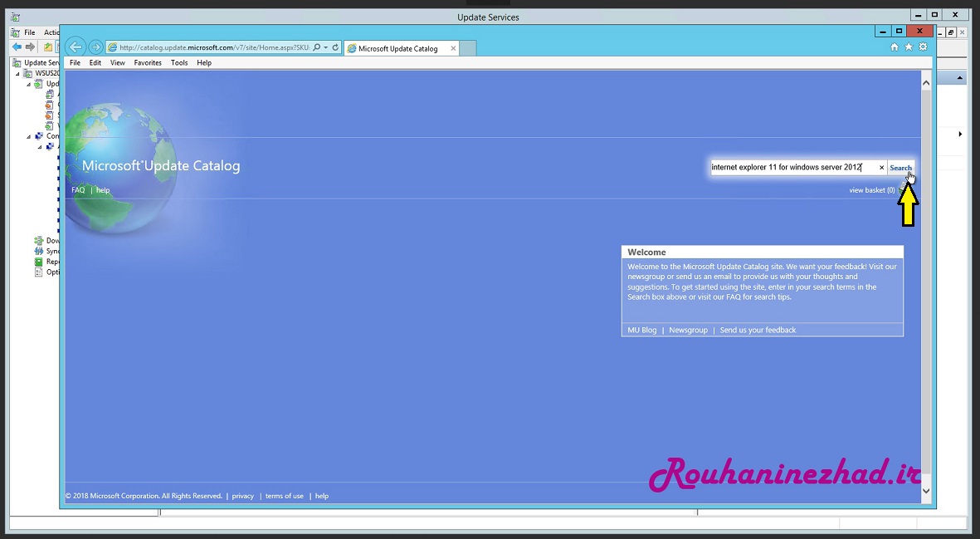This screenshot has height=539, width=980.
Task: Select the Options tree node
Action: tap(46, 272)
